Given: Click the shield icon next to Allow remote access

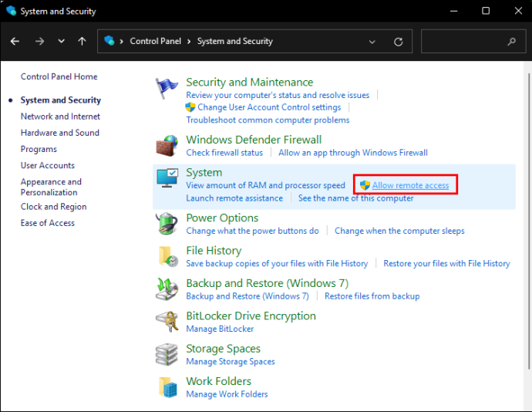Looking at the screenshot, I should click(x=365, y=185).
